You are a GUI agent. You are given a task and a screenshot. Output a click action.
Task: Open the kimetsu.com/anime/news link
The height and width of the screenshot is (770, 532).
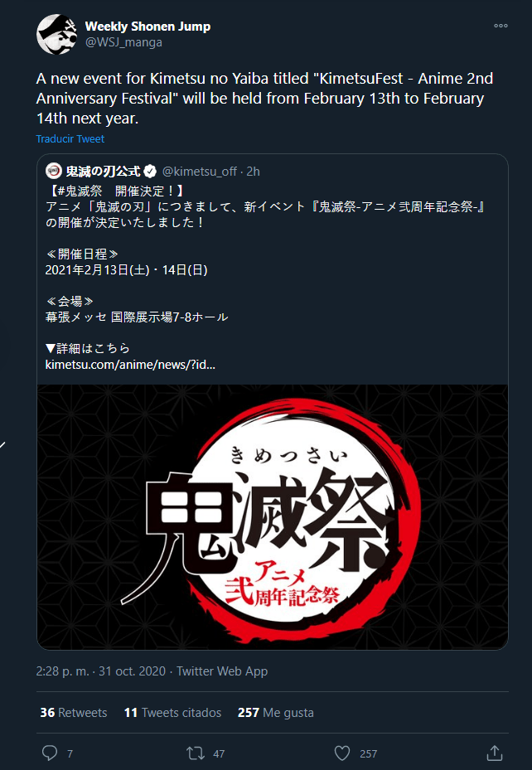point(130,365)
